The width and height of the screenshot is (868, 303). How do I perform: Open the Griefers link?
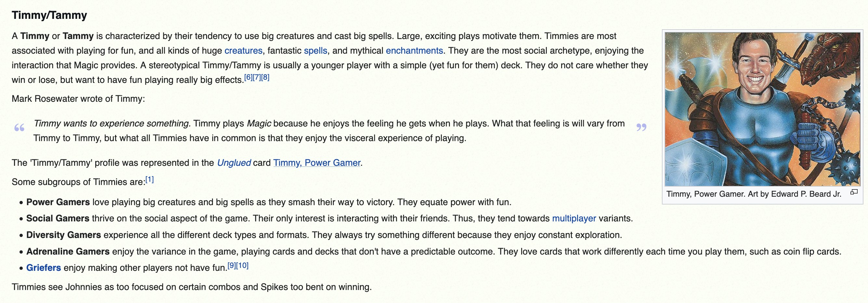[x=44, y=268]
